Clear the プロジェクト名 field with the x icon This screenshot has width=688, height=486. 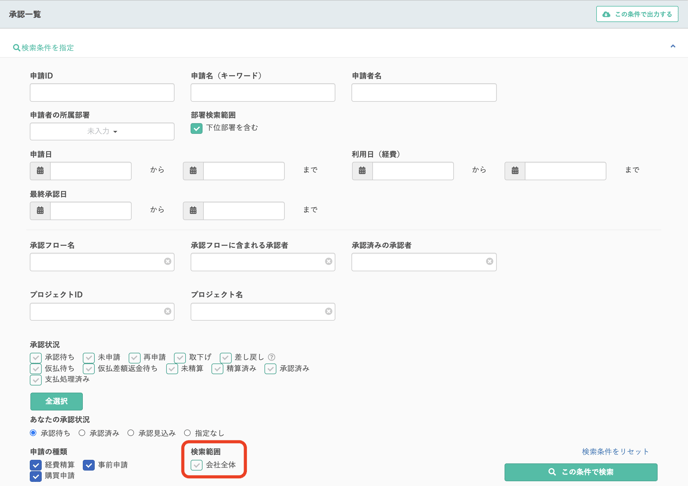[328, 311]
